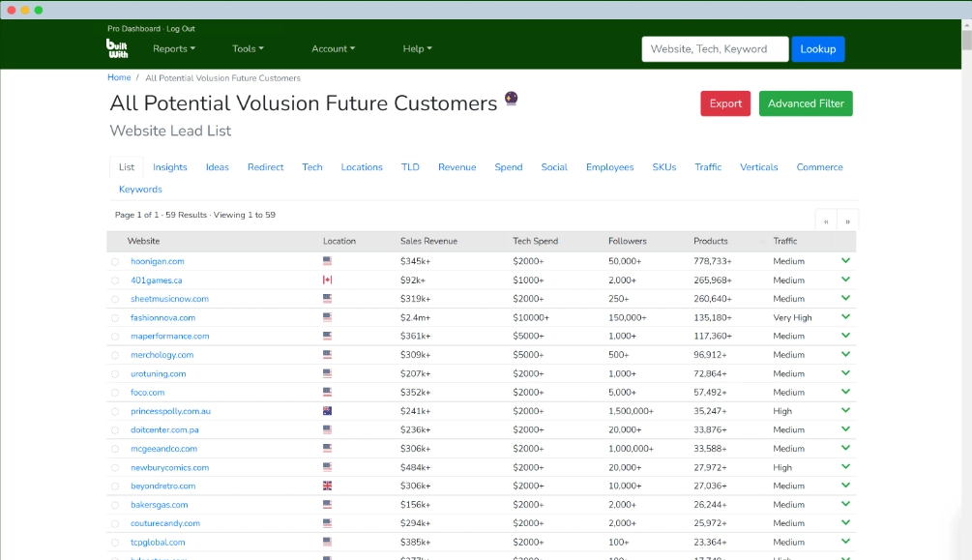Open the Tools dropdown menu

[248, 48]
